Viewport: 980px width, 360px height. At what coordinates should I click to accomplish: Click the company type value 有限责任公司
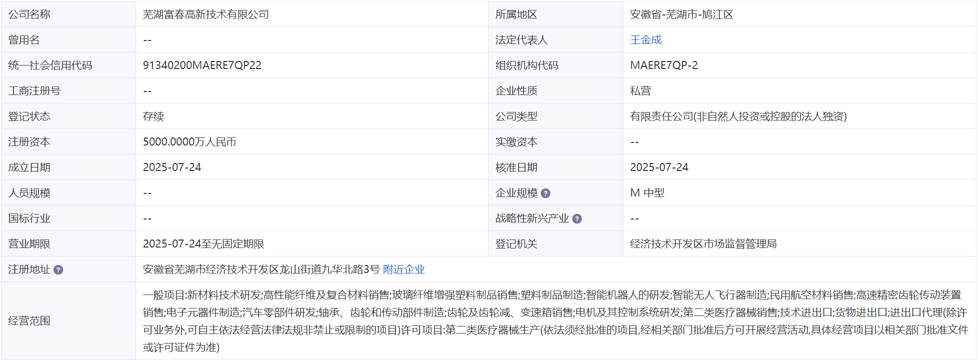pyautogui.click(x=738, y=116)
